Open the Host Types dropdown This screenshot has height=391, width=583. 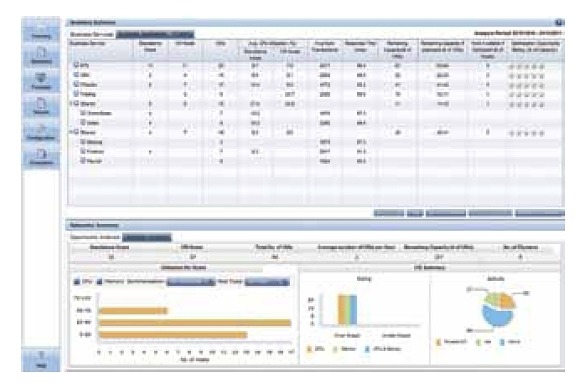(267, 282)
